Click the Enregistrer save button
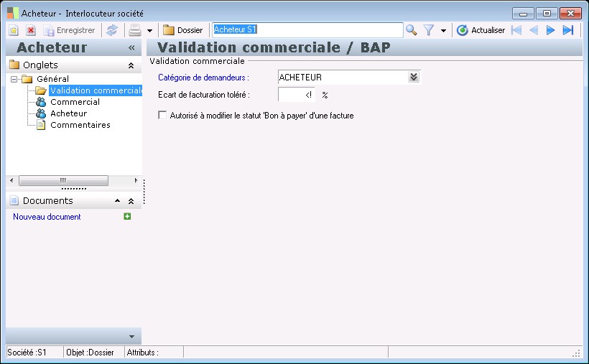Viewport: 589px width, 364px height. pyautogui.click(x=70, y=30)
